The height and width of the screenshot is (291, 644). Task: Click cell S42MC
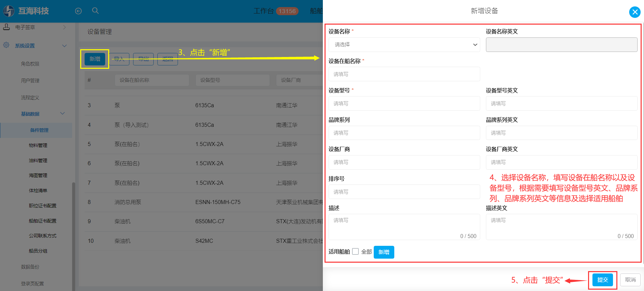tap(204, 241)
